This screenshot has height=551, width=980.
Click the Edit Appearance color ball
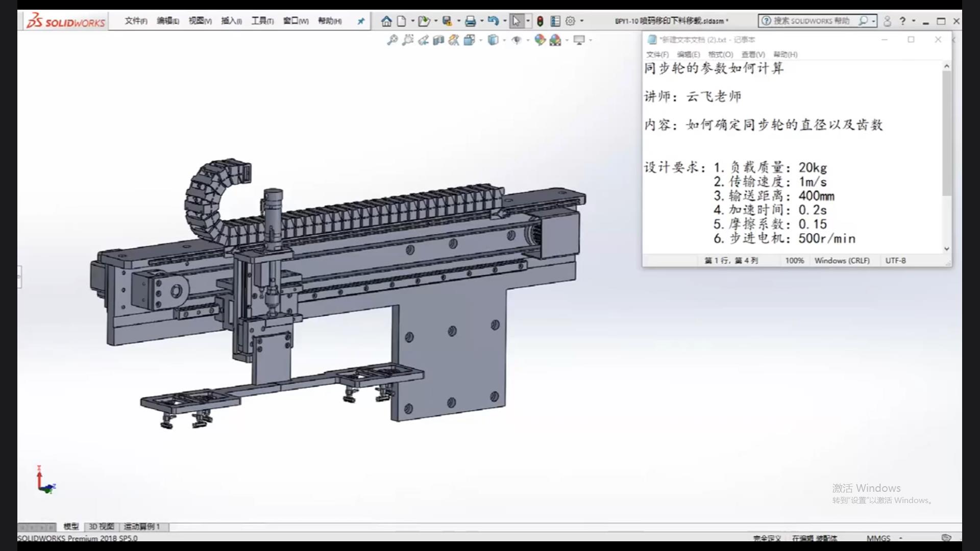[540, 40]
